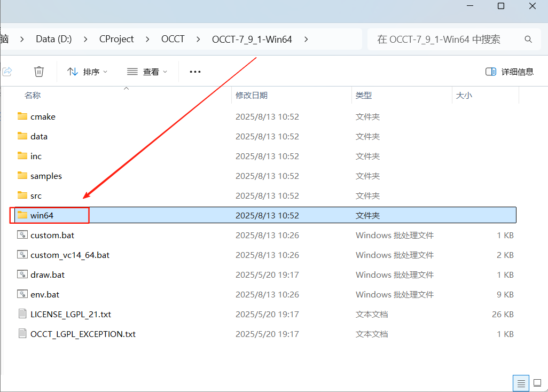548x392 pixels.
Task: Select file name custom_vc14_64.bat
Action: click(x=70, y=255)
